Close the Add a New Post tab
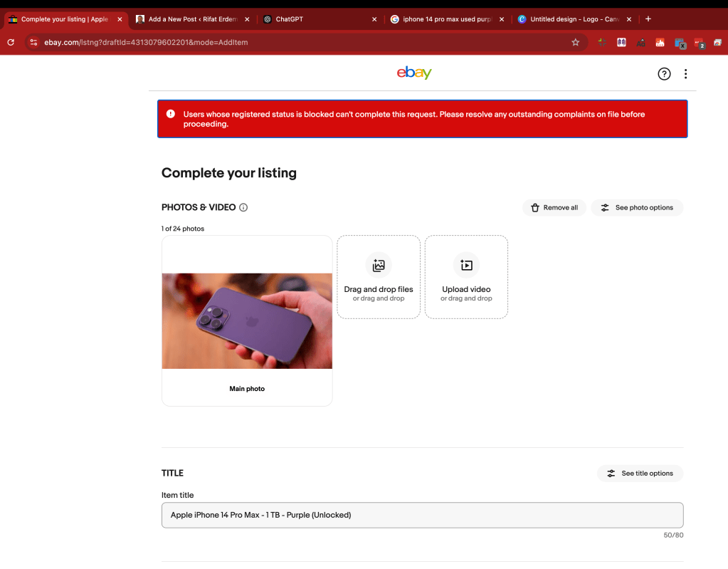The width and height of the screenshot is (728, 569). coord(247,19)
